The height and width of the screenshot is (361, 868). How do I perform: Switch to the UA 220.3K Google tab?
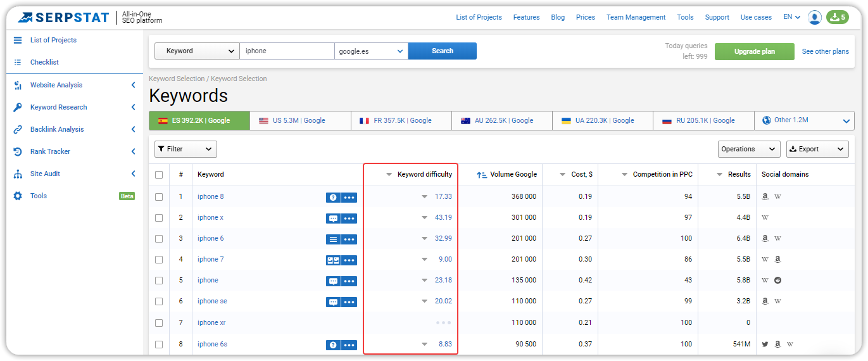coord(603,120)
